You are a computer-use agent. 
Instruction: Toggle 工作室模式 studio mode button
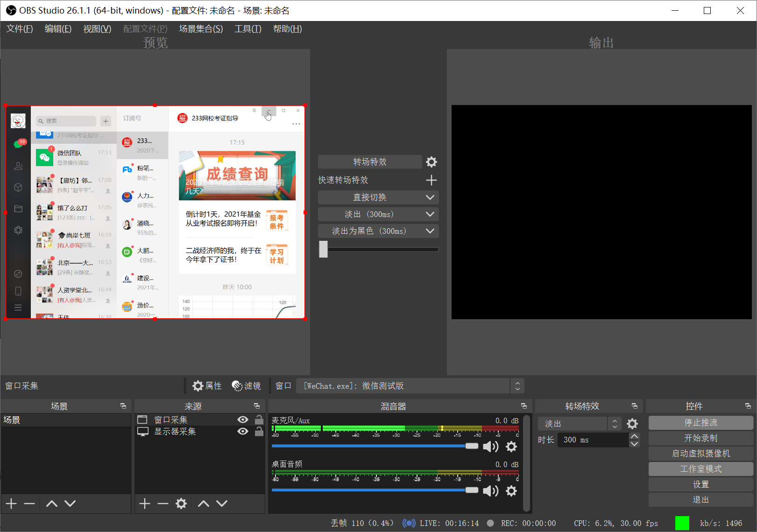pyautogui.click(x=701, y=469)
